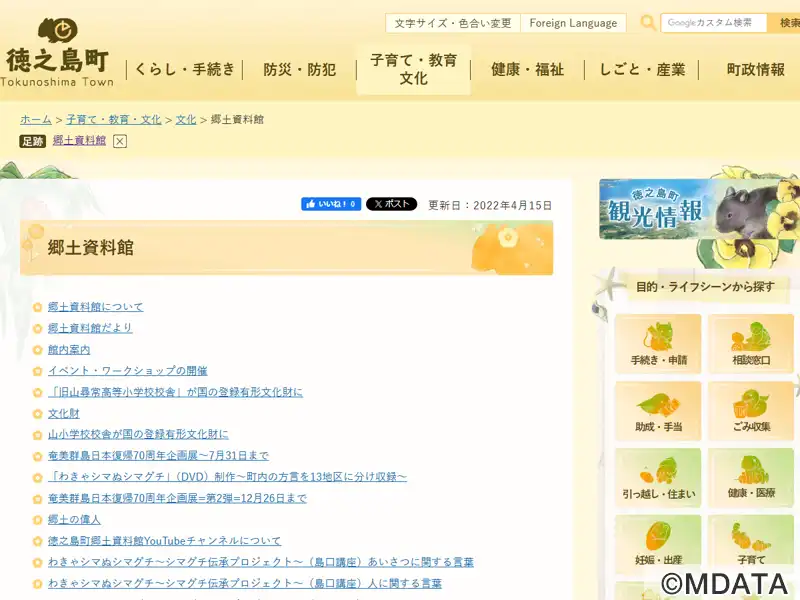Select the ごみ収集 icon tile

[x=751, y=410]
